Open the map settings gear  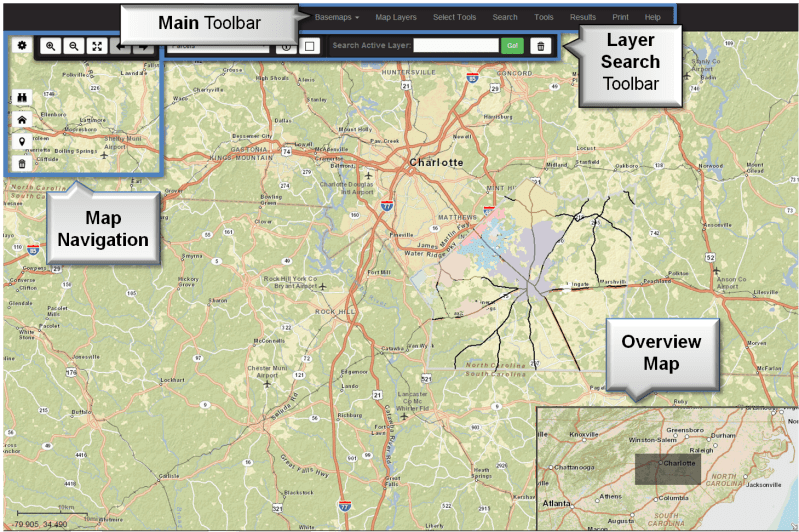click(x=22, y=45)
